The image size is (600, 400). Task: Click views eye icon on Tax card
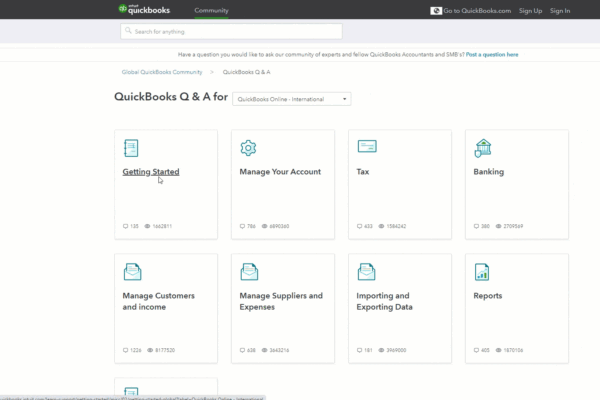(x=381, y=226)
